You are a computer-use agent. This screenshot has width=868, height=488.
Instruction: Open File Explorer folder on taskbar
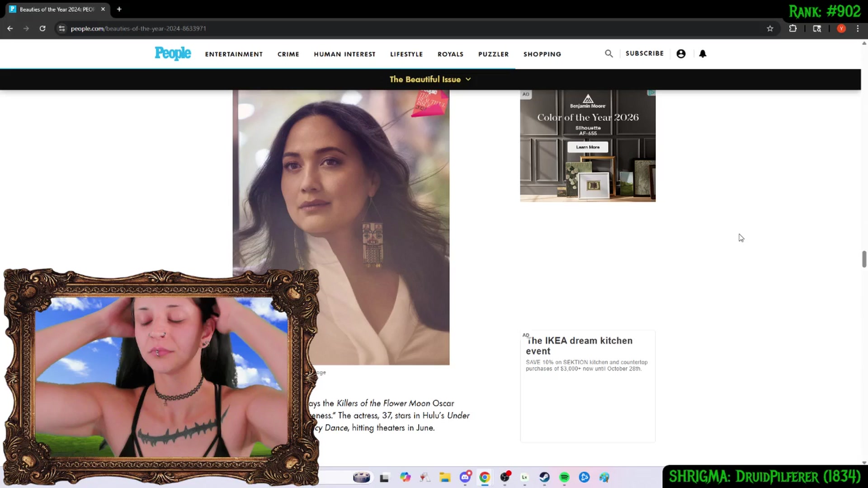pyautogui.click(x=445, y=477)
